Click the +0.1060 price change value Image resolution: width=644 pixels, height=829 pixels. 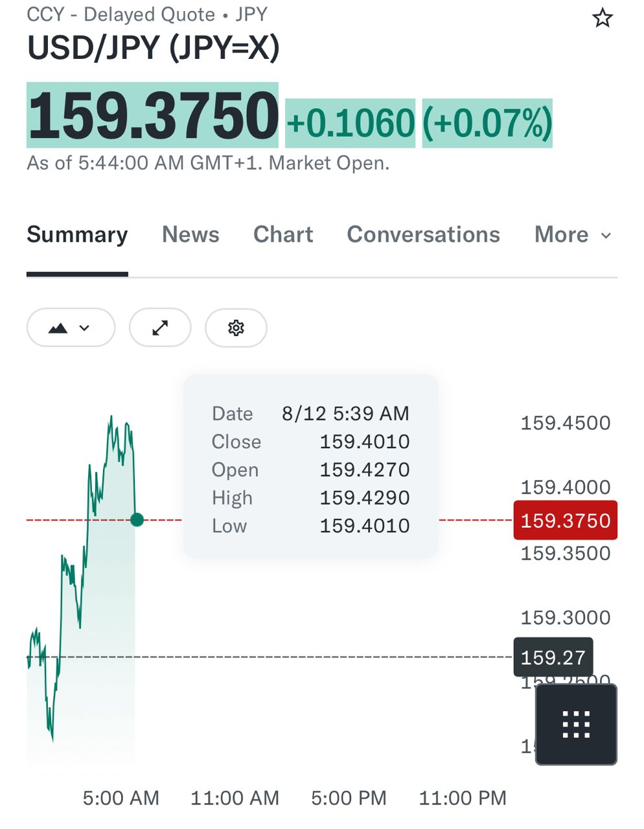click(x=351, y=123)
